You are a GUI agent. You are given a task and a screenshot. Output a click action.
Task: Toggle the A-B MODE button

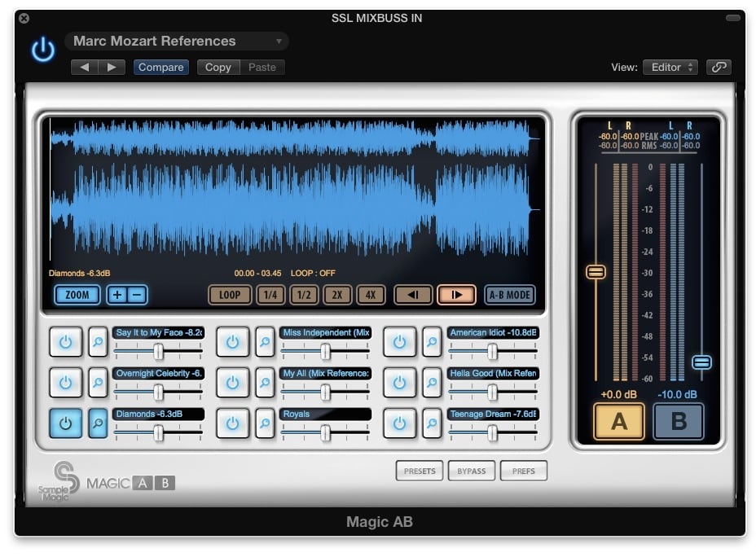510,295
